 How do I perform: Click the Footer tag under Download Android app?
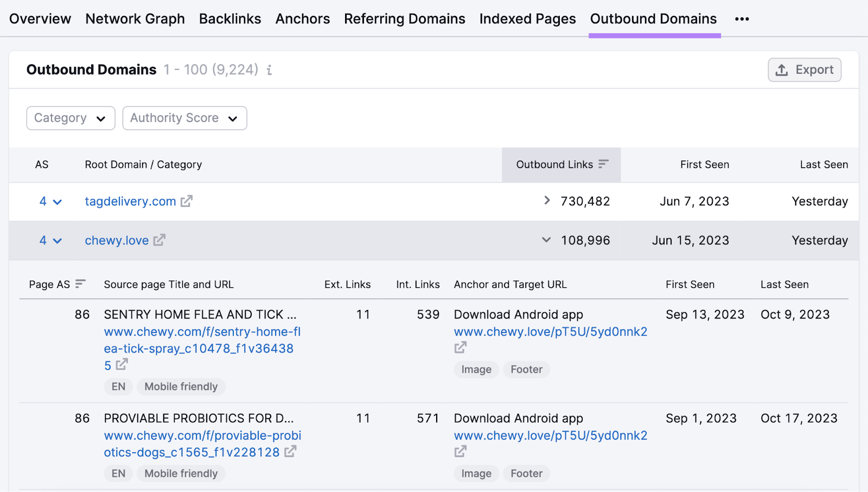[x=526, y=369]
